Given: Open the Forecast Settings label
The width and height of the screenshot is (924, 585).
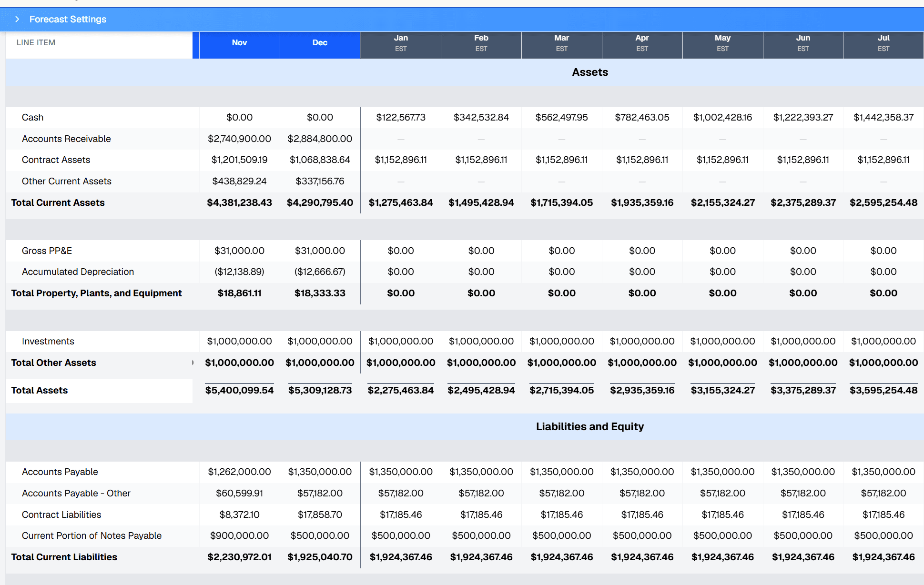Looking at the screenshot, I should click(x=68, y=19).
